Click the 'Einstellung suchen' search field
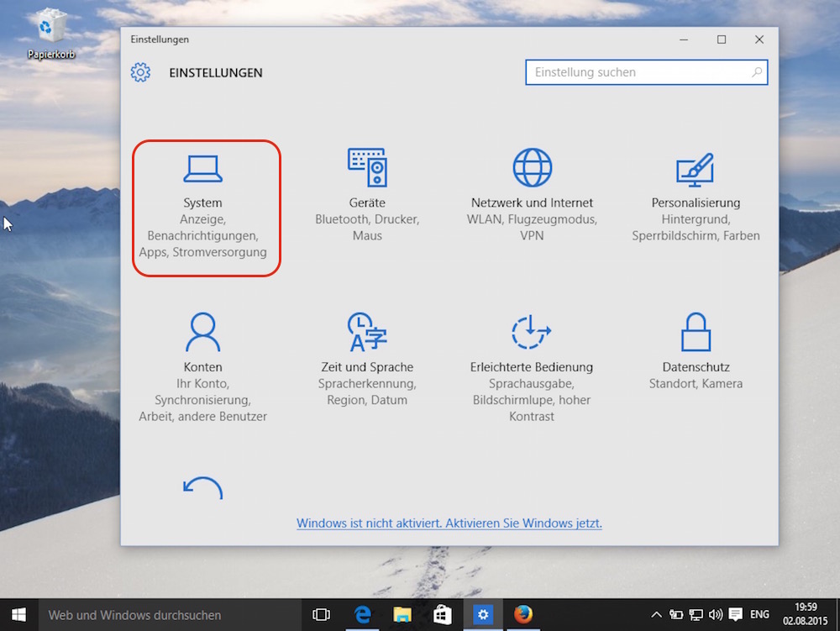Image resolution: width=840 pixels, height=631 pixels. click(x=647, y=72)
